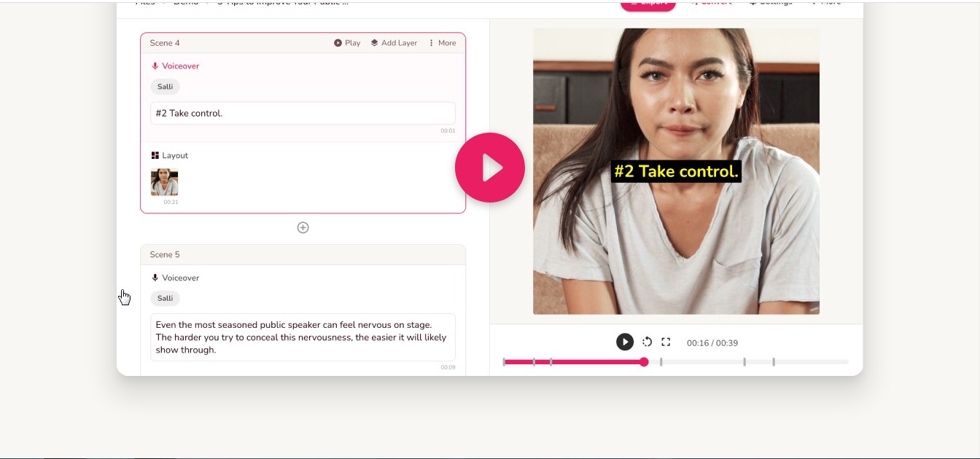Edit the '#2 Take control.' voiceover text
This screenshot has height=459, width=980.
coord(303,113)
